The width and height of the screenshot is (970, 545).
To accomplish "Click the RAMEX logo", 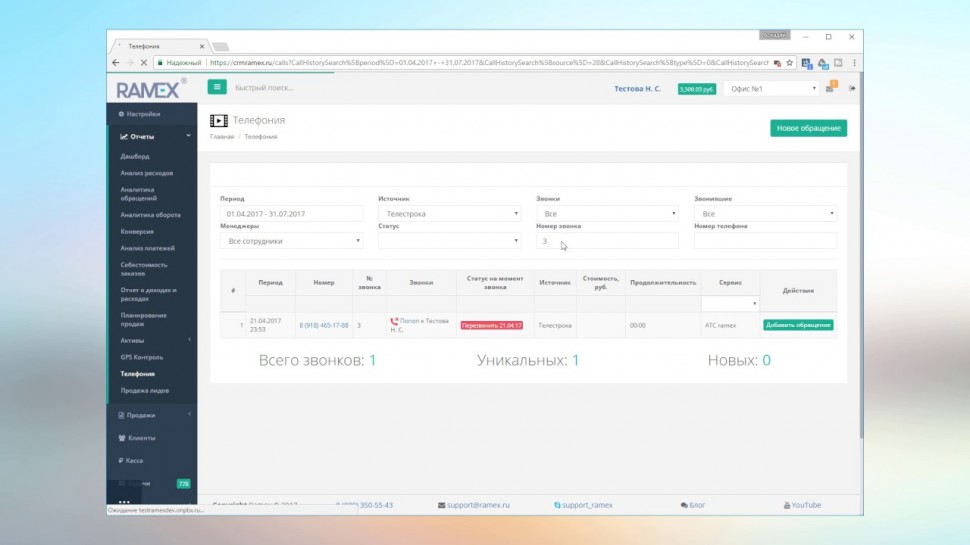I will (x=148, y=89).
